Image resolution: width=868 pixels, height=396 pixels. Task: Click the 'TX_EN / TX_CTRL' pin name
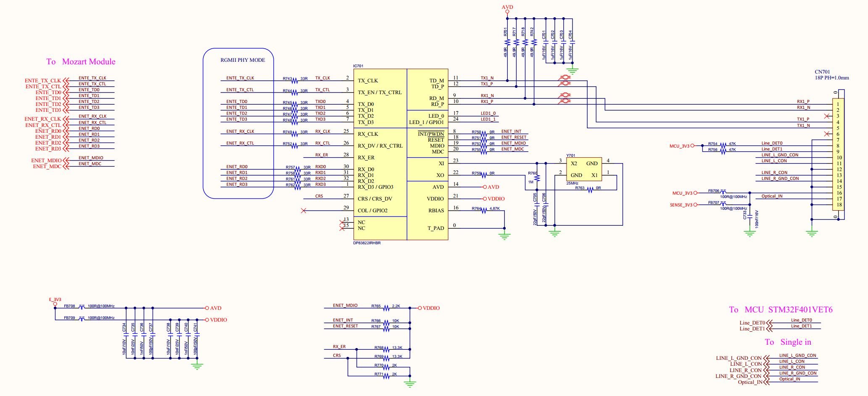380,92
